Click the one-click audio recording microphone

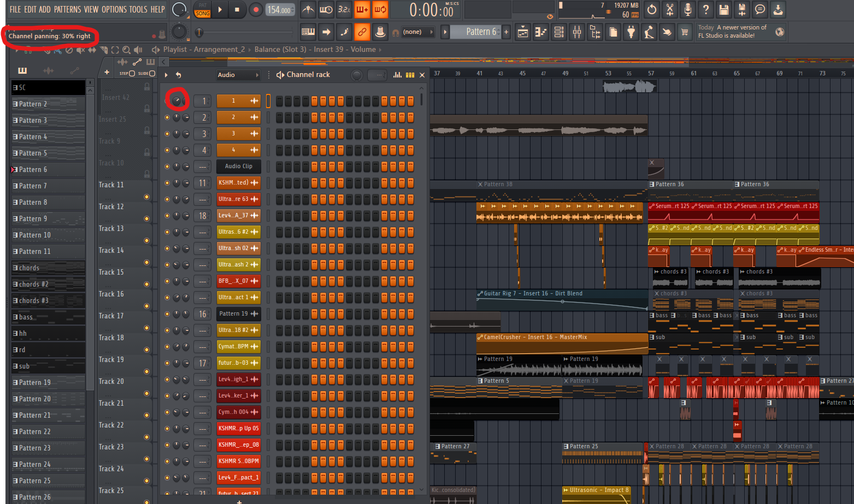coord(688,9)
